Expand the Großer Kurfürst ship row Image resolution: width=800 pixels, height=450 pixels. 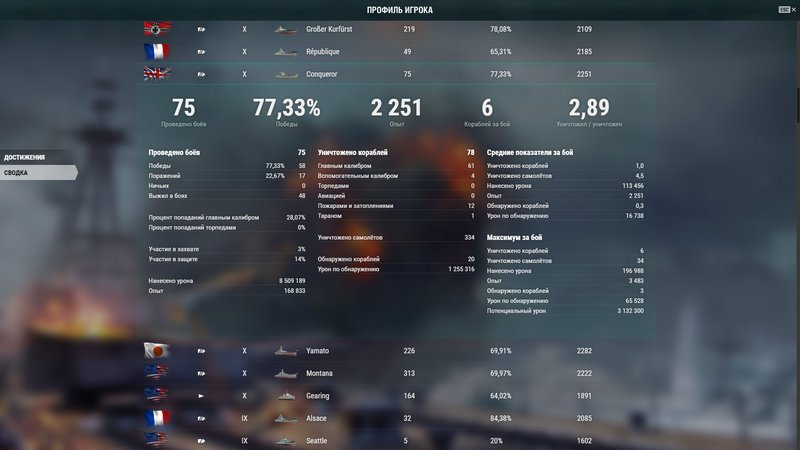pyautogui.click(x=396, y=29)
